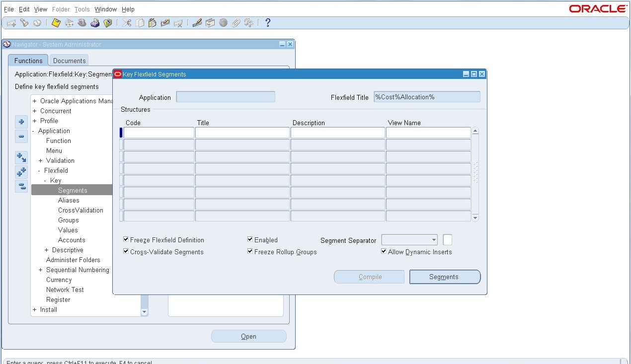The image size is (631, 364).
Task: Click the Clear Record eraser icon
Action: (x=165, y=23)
